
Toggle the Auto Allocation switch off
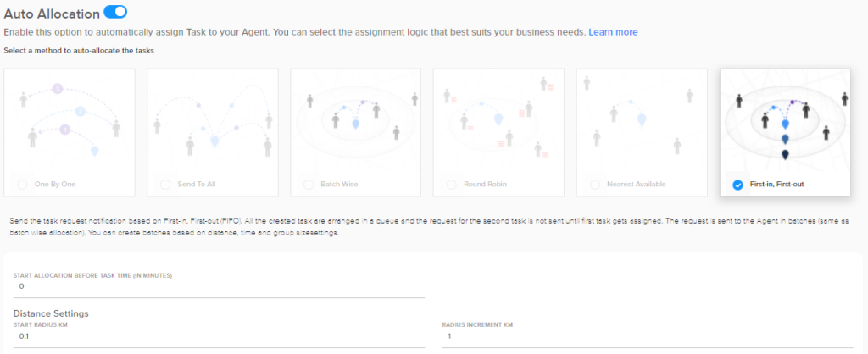(115, 11)
